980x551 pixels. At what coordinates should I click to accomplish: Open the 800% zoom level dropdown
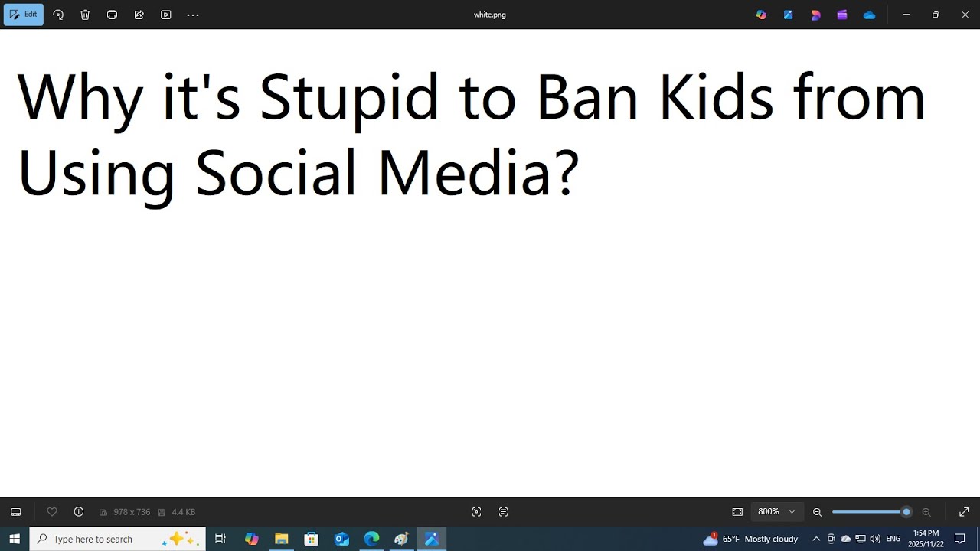776,512
